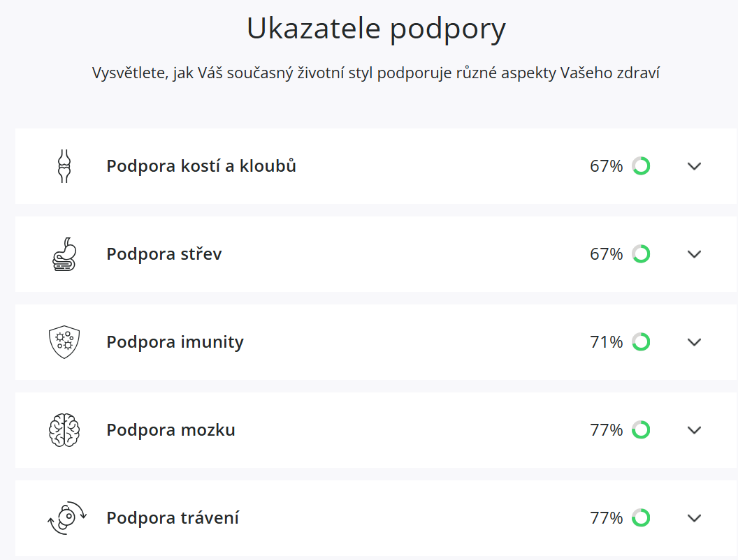
Task: Click the brain icon
Action: (64, 430)
